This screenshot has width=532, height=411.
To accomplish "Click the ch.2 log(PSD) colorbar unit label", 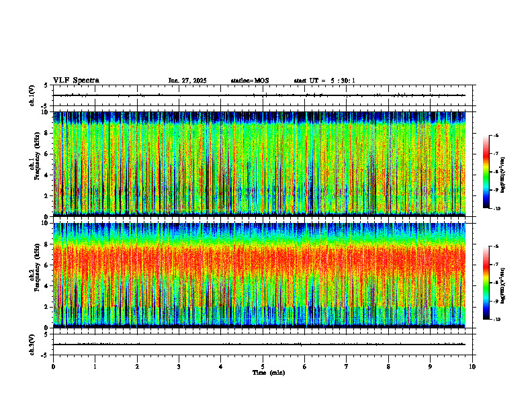I will click(x=502, y=285).
